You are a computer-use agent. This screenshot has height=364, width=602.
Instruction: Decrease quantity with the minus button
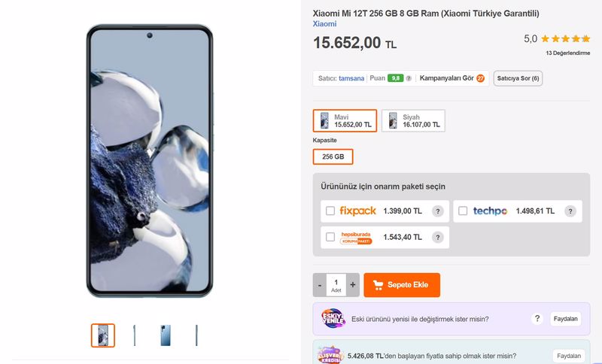(320, 285)
